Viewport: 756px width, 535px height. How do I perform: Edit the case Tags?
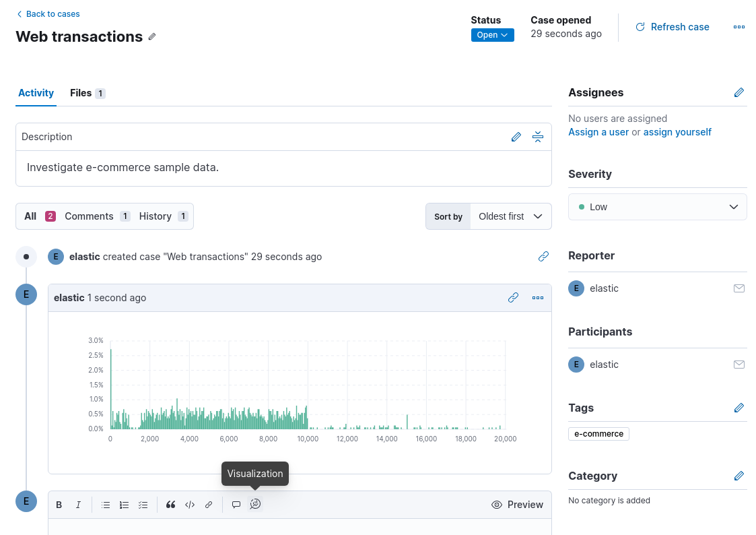(738, 408)
